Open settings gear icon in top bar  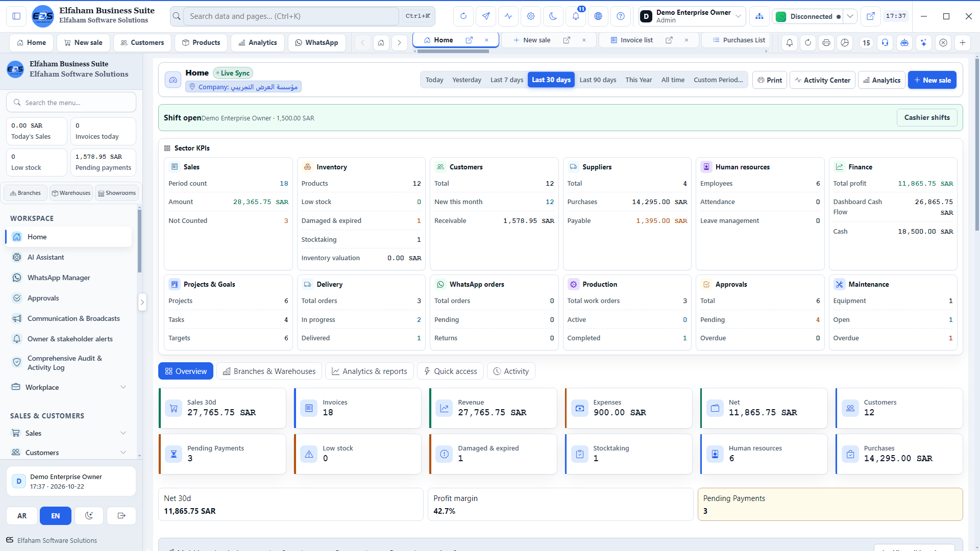(531, 16)
